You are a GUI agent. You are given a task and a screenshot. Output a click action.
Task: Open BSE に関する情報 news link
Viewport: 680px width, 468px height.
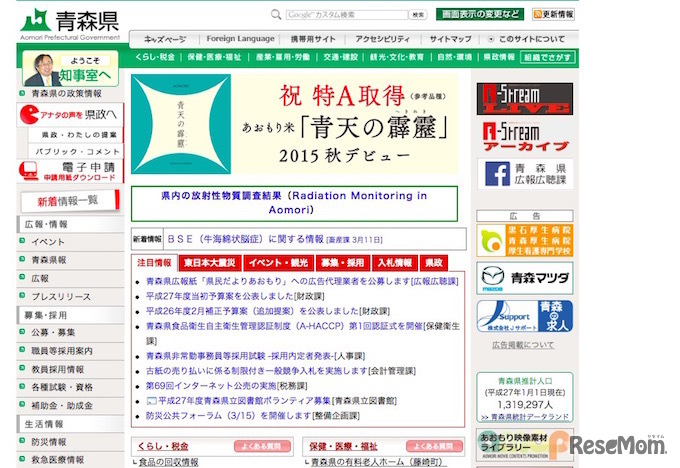(245, 239)
